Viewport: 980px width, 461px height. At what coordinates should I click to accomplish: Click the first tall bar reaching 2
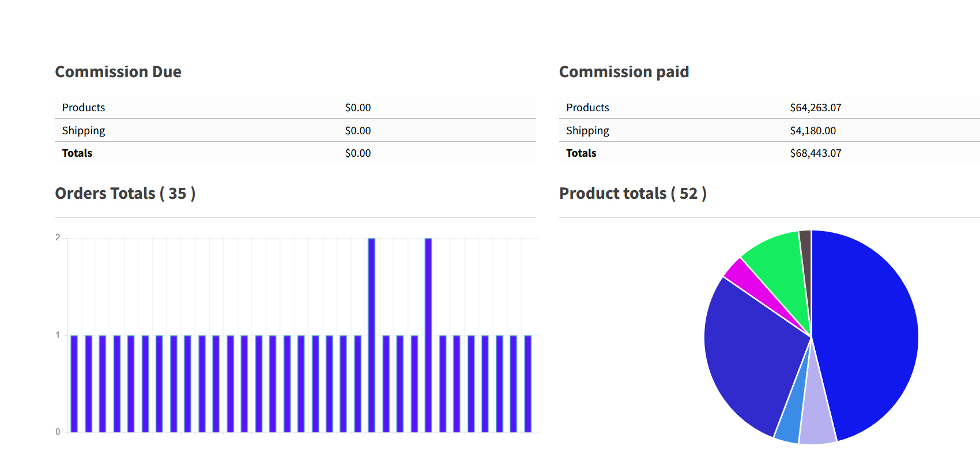point(371,334)
